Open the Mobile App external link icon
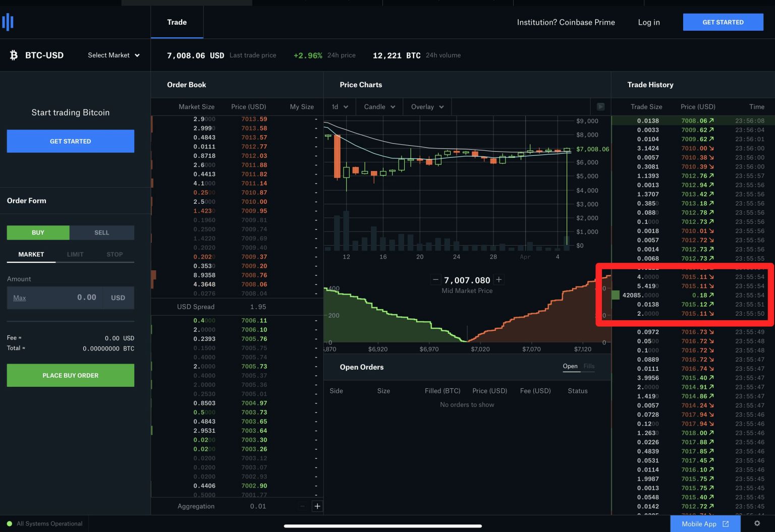775x532 pixels. [x=725, y=524]
